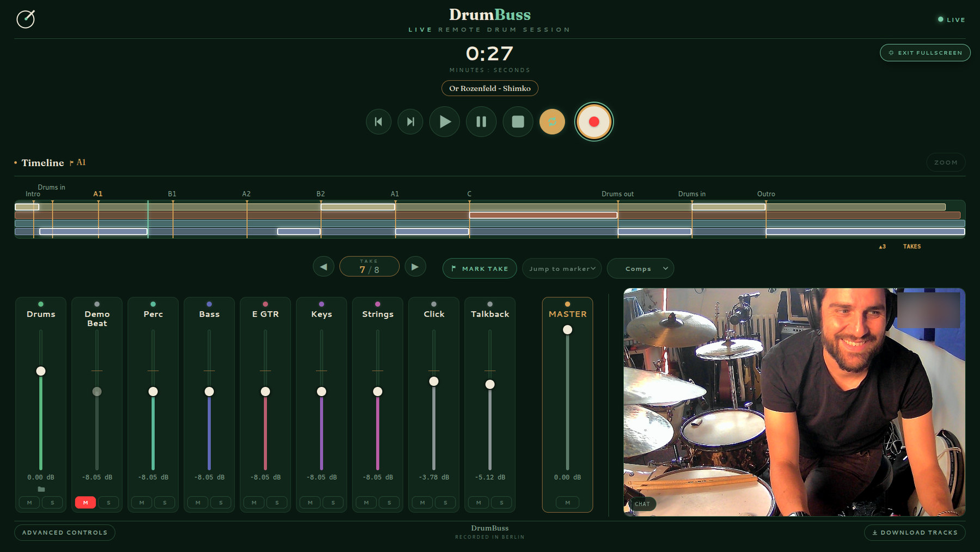Viewport: 980px width, 552px height.
Task: Stop the playback
Action: coord(518,122)
